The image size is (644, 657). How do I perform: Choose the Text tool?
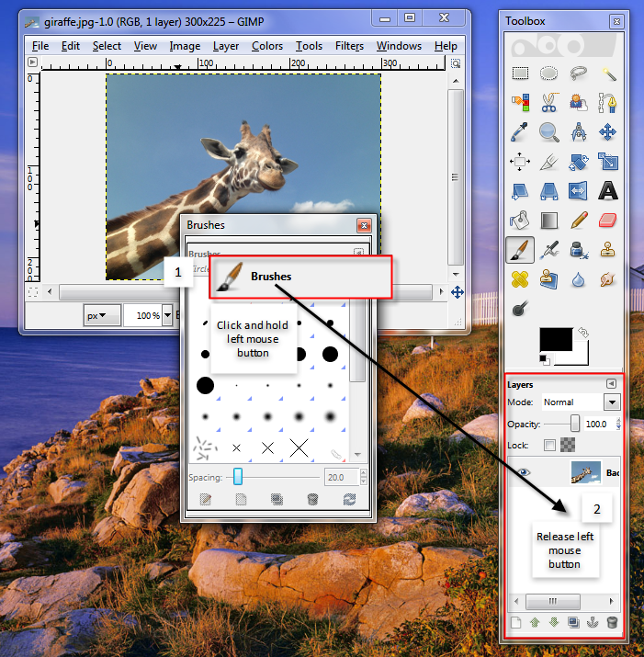tap(607, 191)
